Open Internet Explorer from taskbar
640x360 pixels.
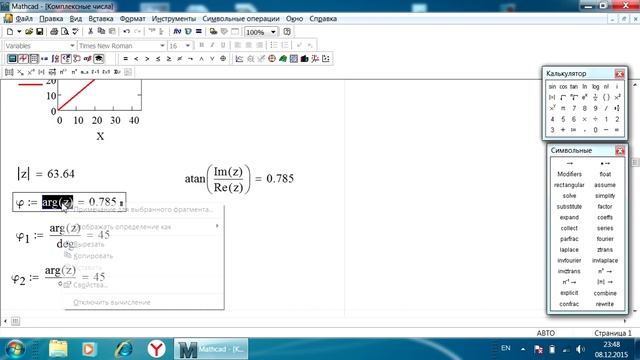click(x=124, y=349)
